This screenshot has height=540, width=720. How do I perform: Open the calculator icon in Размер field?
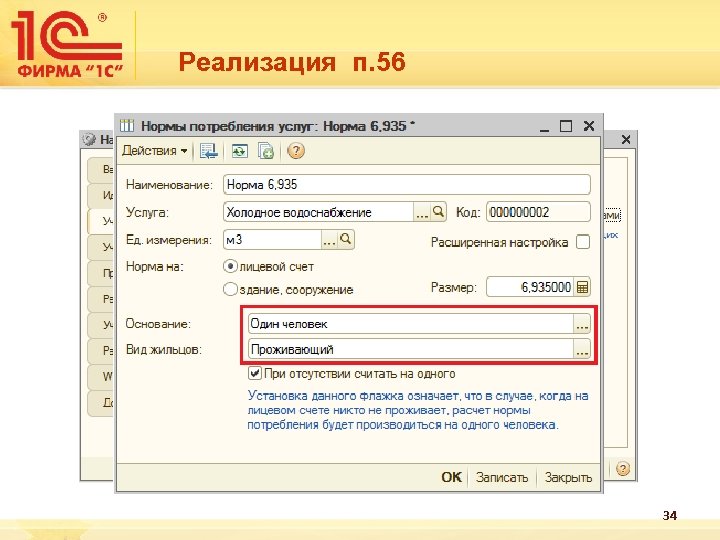582,287
